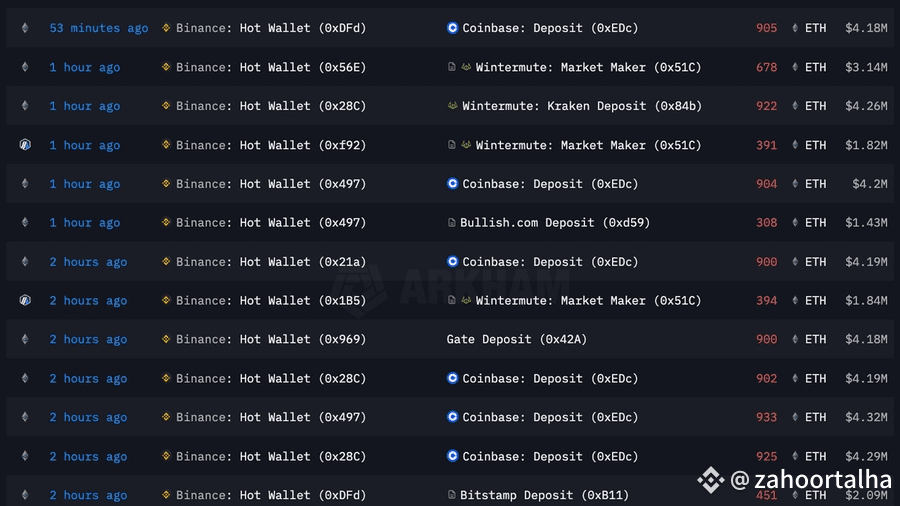Click the document icon beside Bitstamp Deposit (0xB11)
This screenshot has width=900, height=506.
tap(452, 495)
